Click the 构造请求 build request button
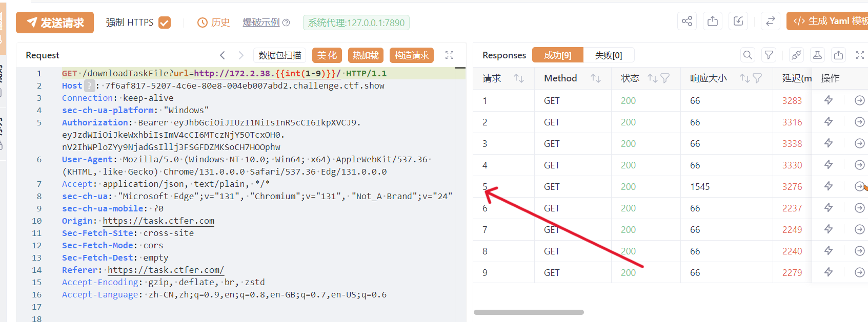The width and height of the screenshot is (868, 322). 412,55
